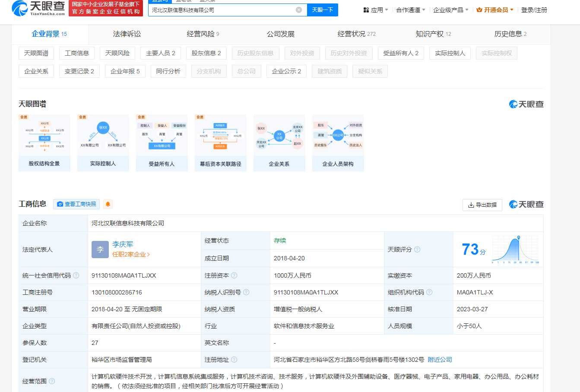Viewport: 580px width, 392px height.
Task: Select the registration number 130108000286716
Action: pyautogui.click(x=117, y=292)
